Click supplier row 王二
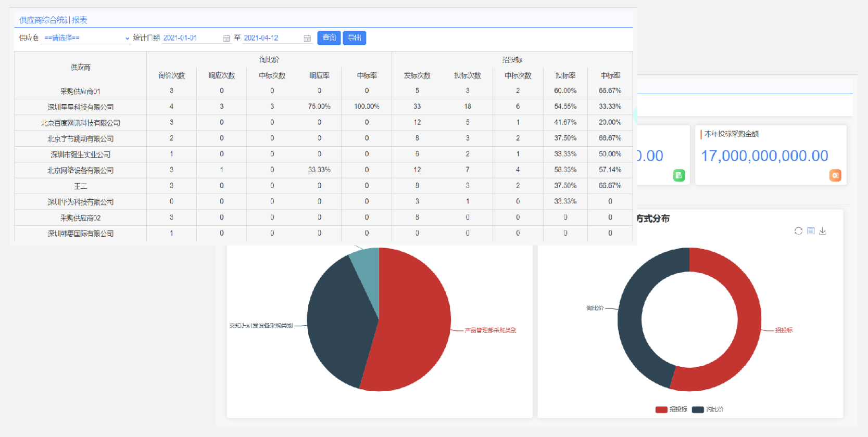Screen dimensions: 868x437 [x=80, y=186]
